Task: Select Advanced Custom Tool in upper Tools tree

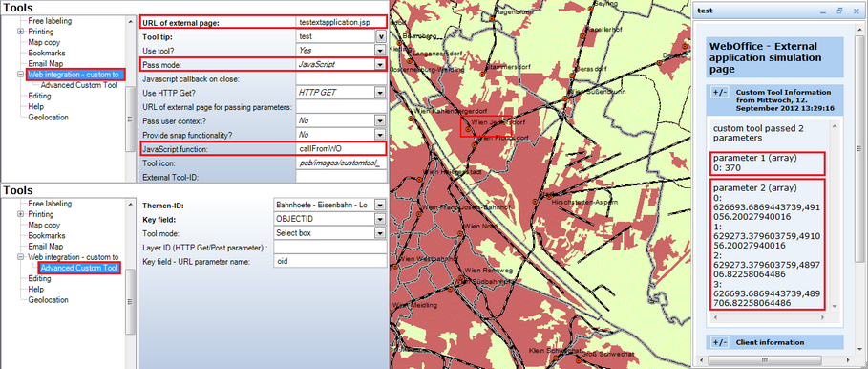Action: pyautogui.click(x=79, y=85)
